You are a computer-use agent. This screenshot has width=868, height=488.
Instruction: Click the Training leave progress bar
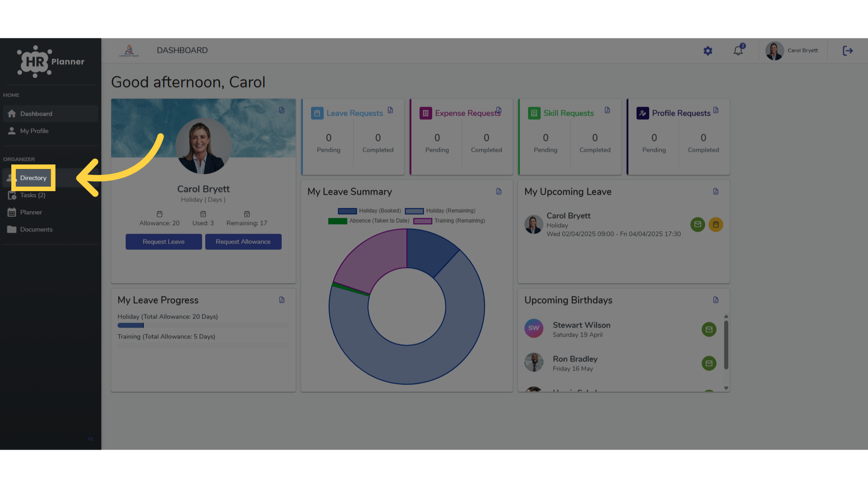(x=203, y=345)
